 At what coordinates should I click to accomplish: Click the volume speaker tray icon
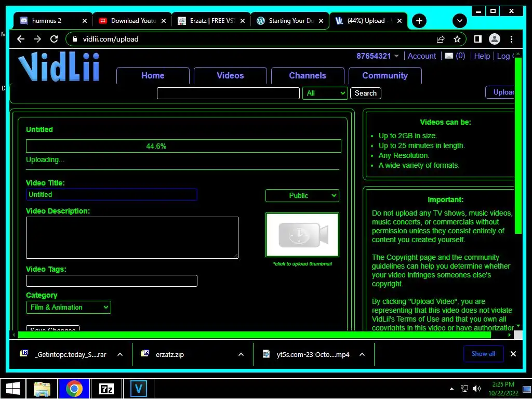477,389
